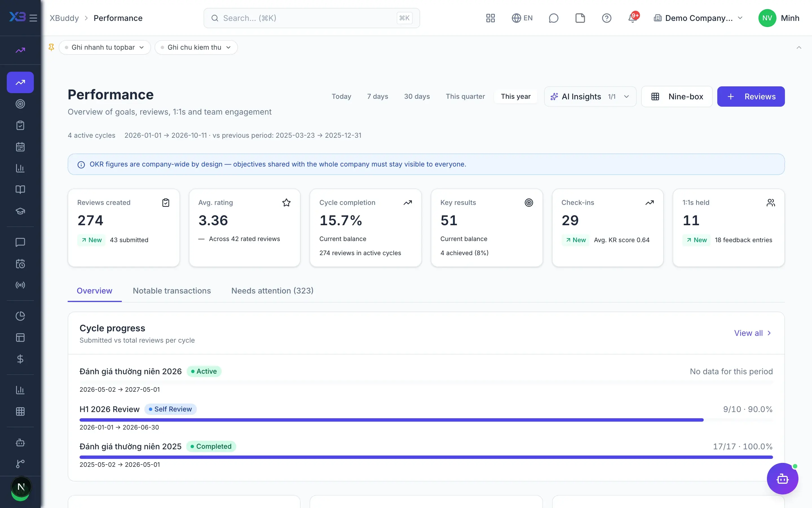Click the '9/10 · 90.0%' value

pos(748,409)
